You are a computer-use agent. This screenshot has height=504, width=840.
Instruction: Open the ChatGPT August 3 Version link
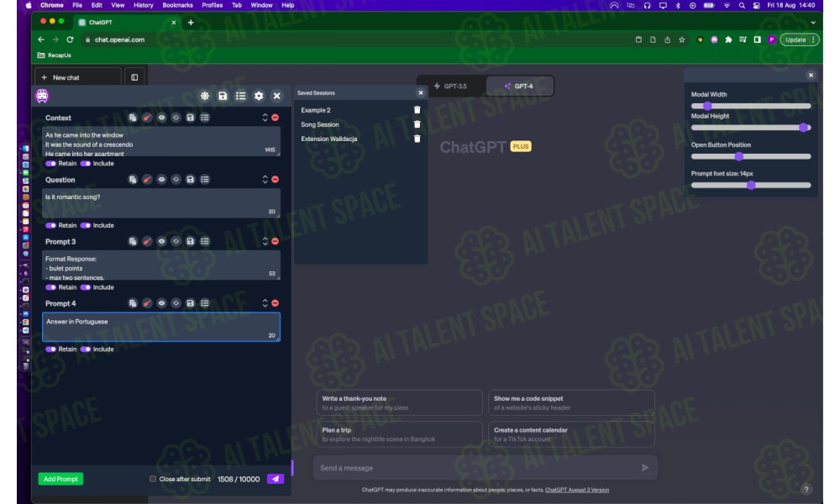click(x=577, y=490)
